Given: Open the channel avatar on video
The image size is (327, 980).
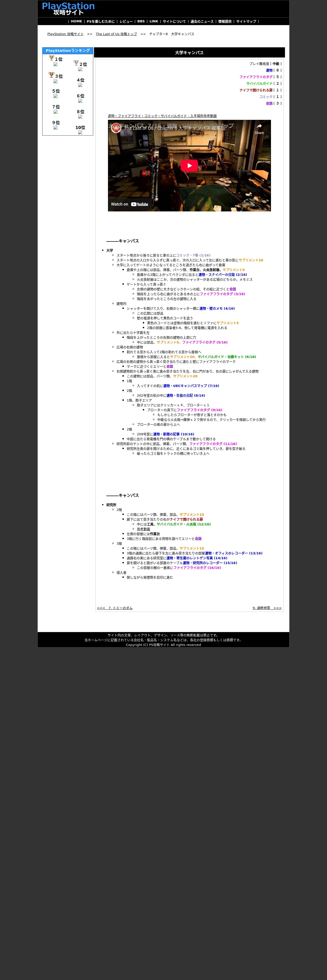Looking at the screenshot, I should tap(116, 128).
